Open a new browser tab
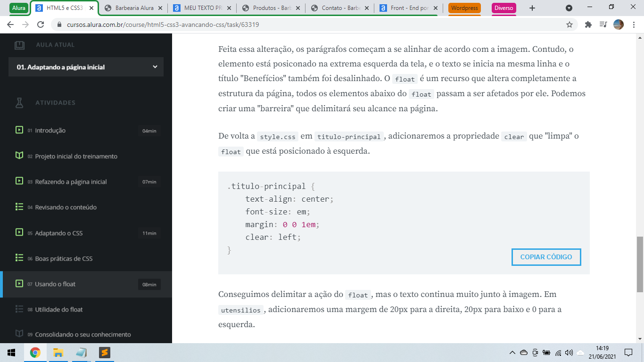 pos(532,8)
